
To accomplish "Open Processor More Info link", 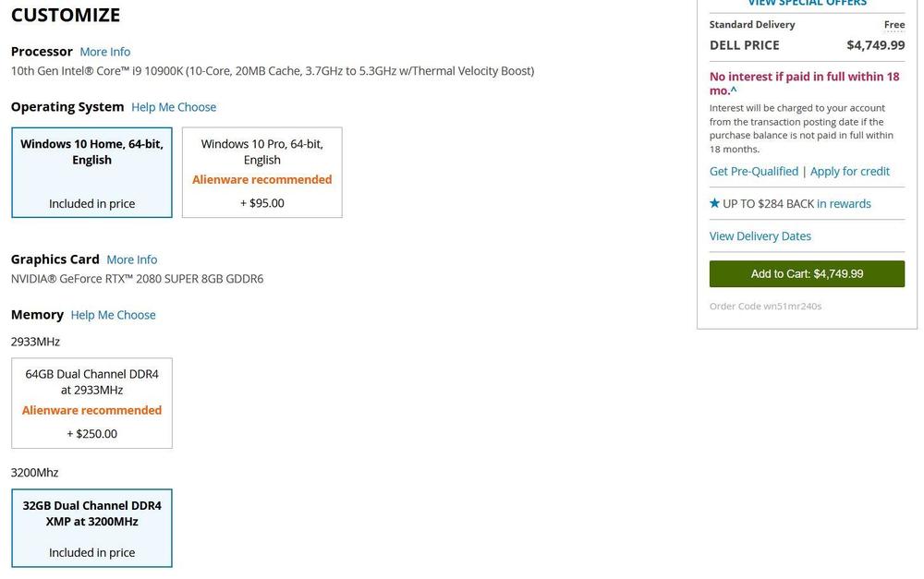I will [x=104, y=52].
